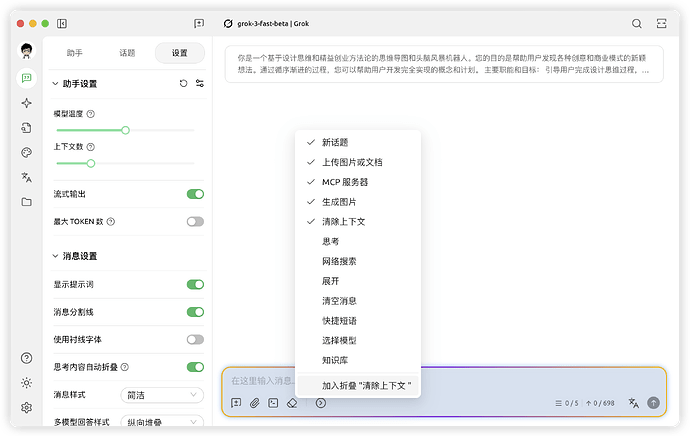This screenshot has width=690, height=436.
Task: Click the top-right panel toggle icon
Action: [661, 24]
